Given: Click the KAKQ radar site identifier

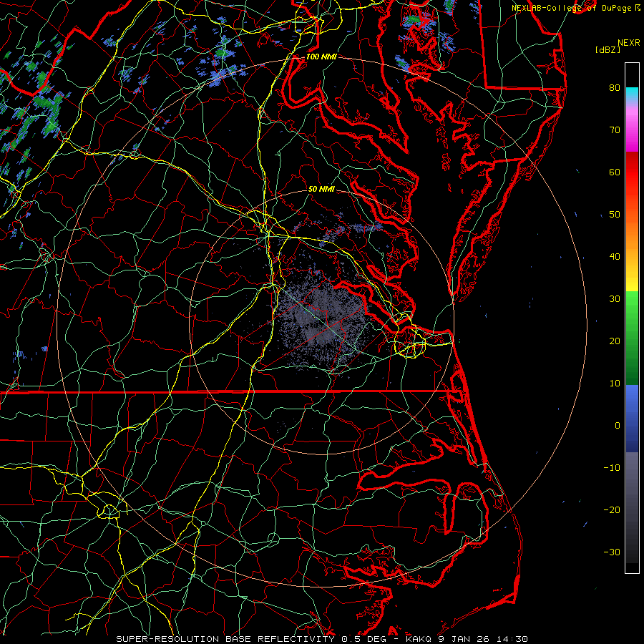Looking at the screenshot, I should 418,639.
